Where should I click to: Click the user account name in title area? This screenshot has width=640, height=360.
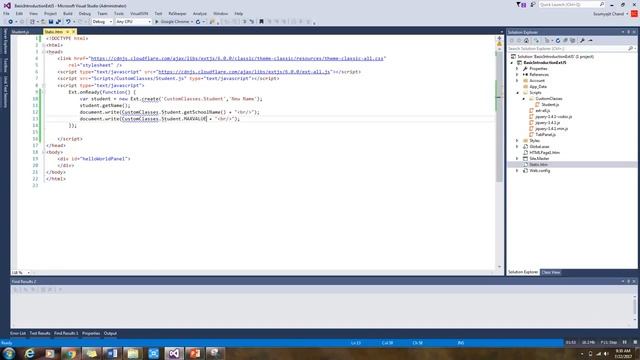[x=608, y=13]
